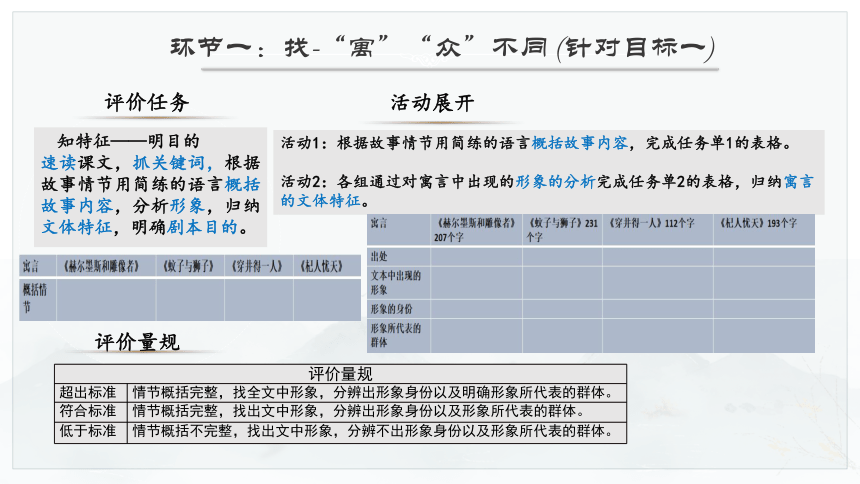This screenshot has width=860, height=484.
Task: Click '《赫尔墨斯和雕像者》' cell in left table
Action: tap(106, 266)
